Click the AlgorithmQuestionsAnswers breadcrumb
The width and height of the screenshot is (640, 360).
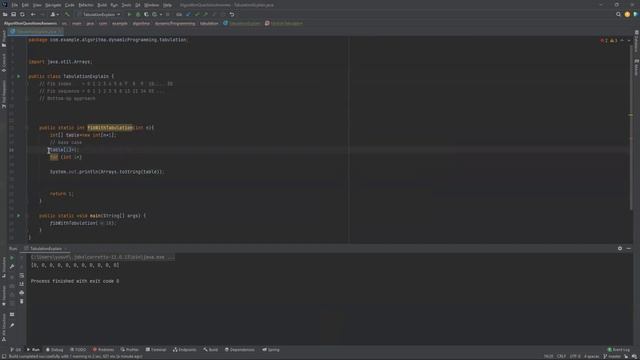[x=31, y=23]
